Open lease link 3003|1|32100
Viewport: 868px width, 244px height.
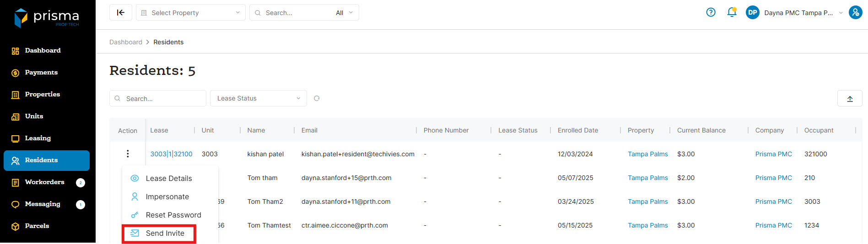pyautogui.click(x=171, y=154)
